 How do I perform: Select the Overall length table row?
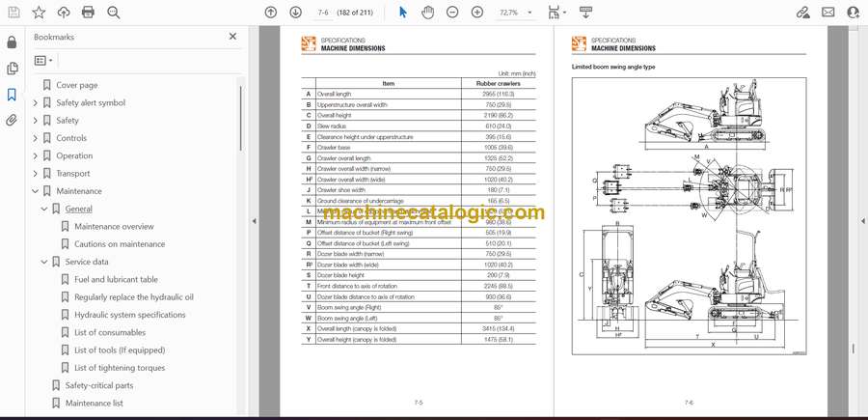click(x=419, y=95)
